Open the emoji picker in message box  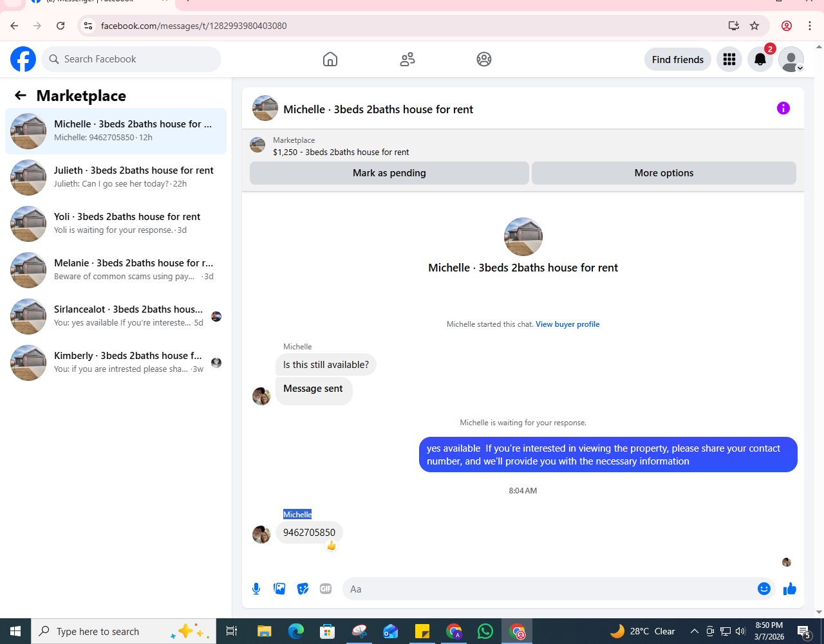point(764,589)
